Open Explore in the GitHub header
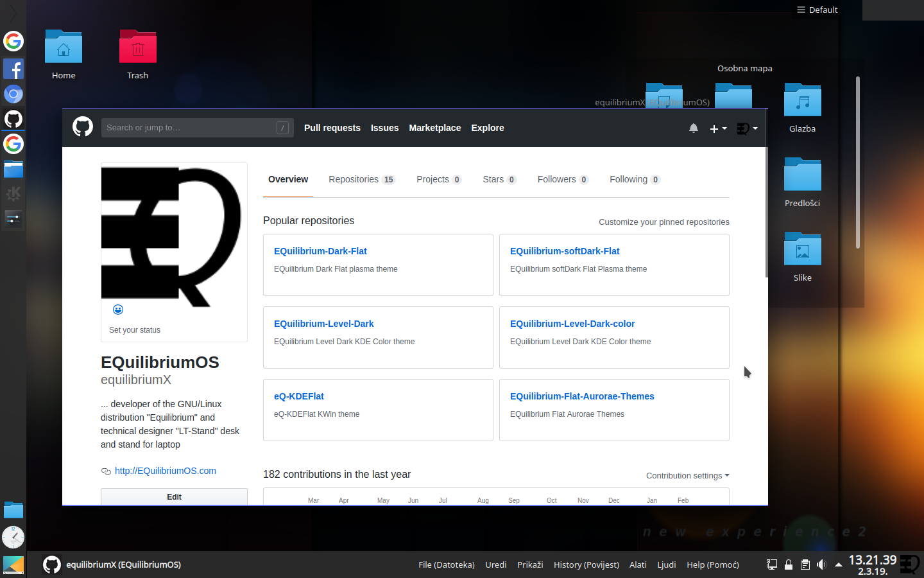The width and height of the screenshot is (924, 578). (488, 128)
